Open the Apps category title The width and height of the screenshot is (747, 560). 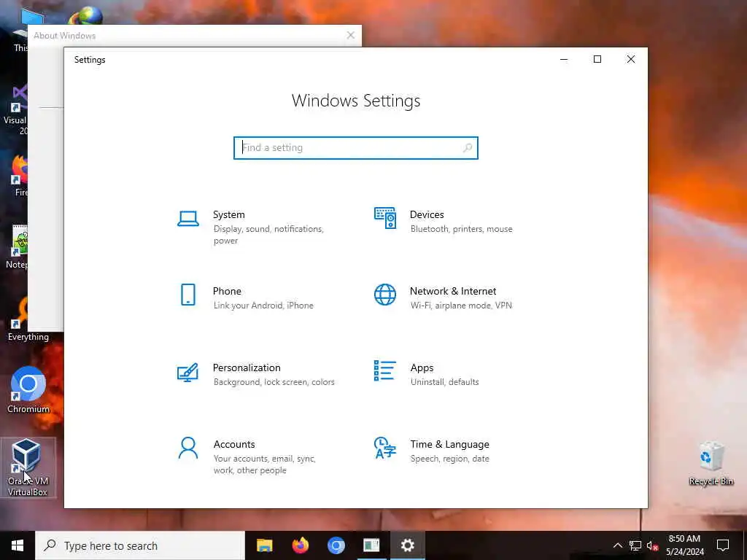pos(422,367)
